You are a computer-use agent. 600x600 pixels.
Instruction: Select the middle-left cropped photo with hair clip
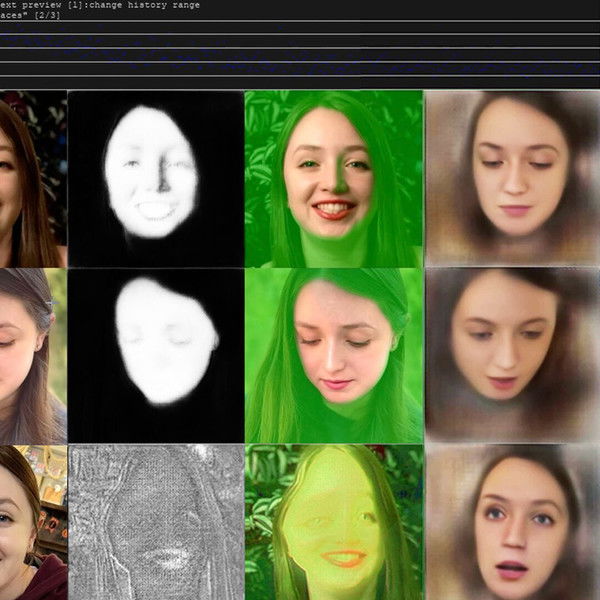tap(32, 355)
